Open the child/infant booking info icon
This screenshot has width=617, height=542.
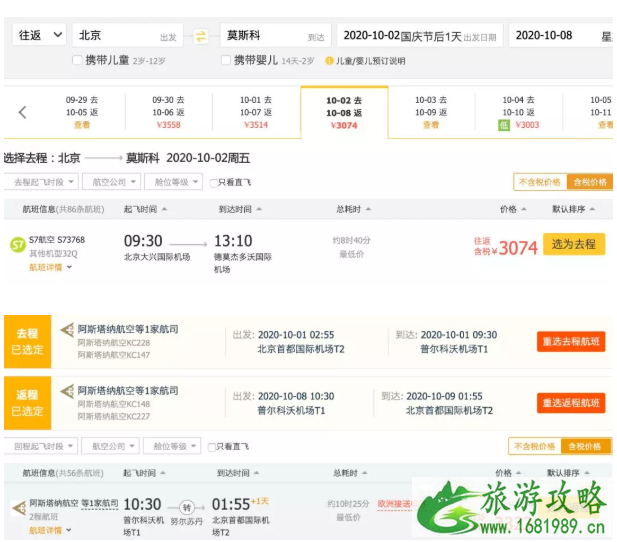pos(329,61)
